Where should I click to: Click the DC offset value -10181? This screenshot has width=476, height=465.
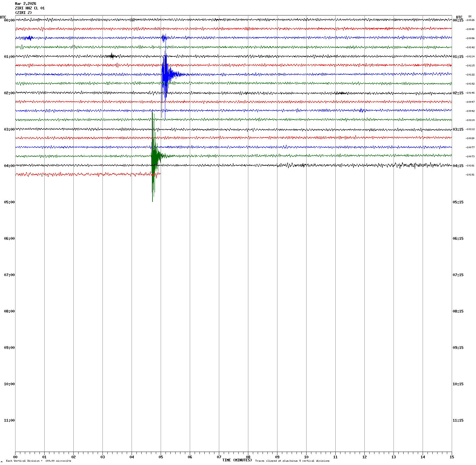click(x=470, y=175)
